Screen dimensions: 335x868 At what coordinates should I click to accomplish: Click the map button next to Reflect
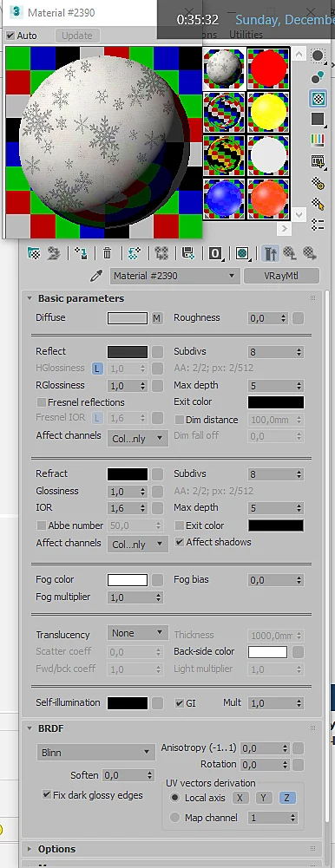[157, 352]
